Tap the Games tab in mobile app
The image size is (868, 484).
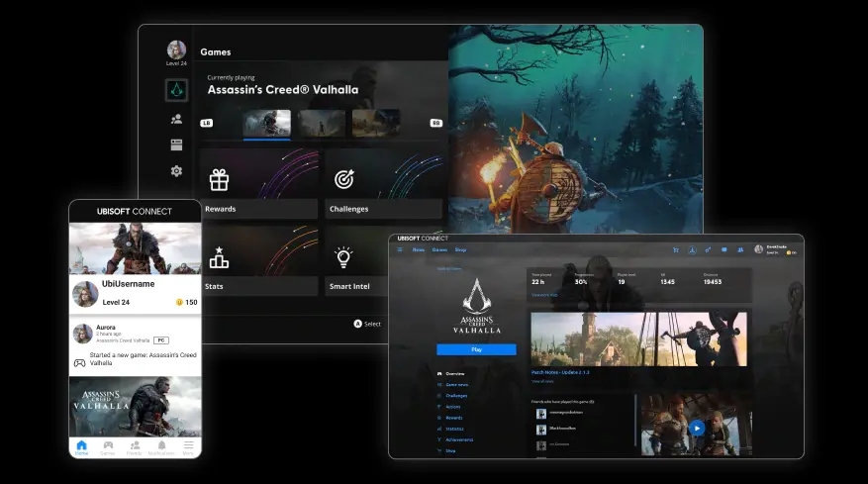(108, 447)
